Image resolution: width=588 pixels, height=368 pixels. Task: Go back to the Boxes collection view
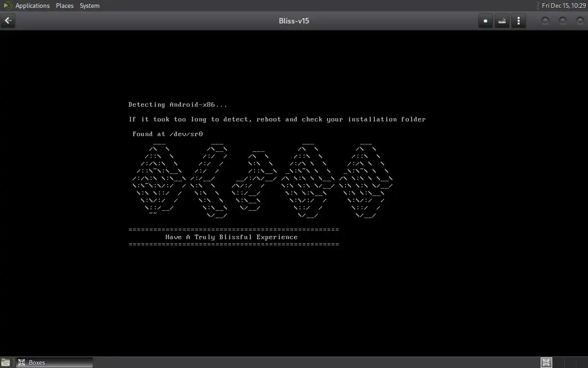click(x=8, y=21)
